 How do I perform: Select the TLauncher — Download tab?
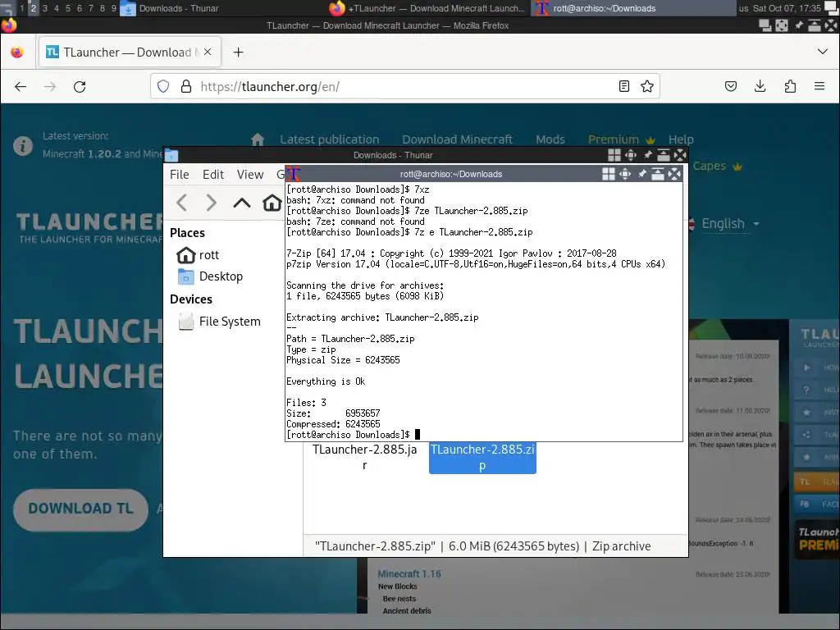(130, 52)
